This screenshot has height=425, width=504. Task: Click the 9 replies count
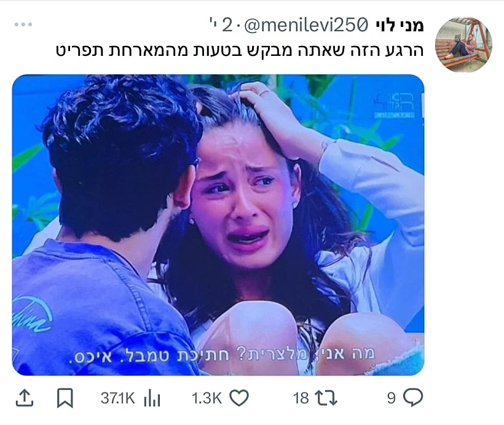coord(391,399)
